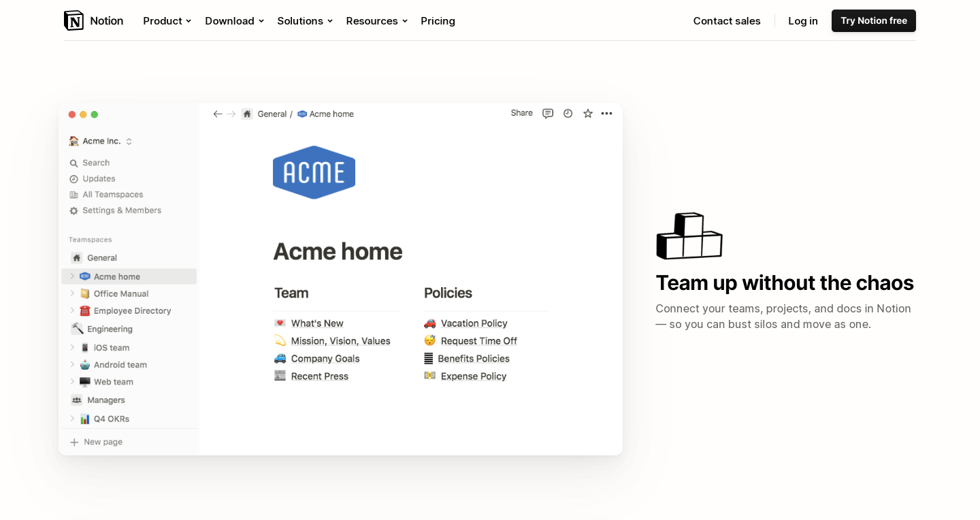This screenshot has height=520, width=980.
Task: Open the What's New link
Action: (x=317, y=323)
